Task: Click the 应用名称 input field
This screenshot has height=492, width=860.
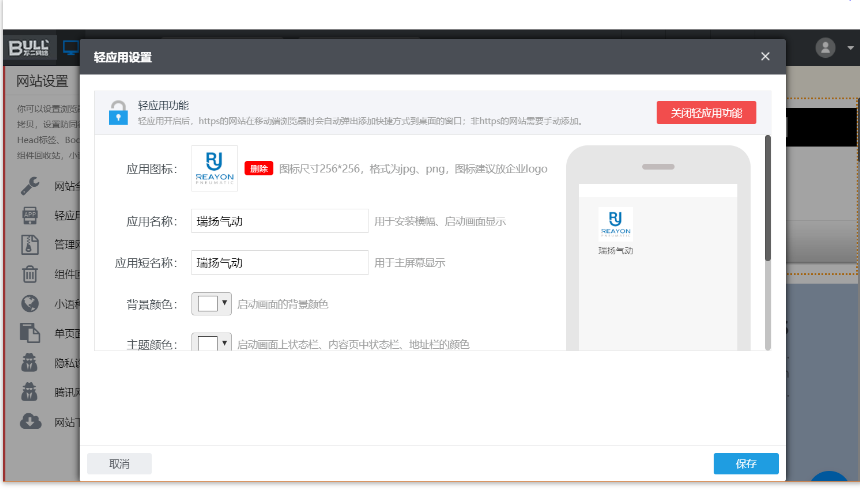Action: click(x=280, y=221)
